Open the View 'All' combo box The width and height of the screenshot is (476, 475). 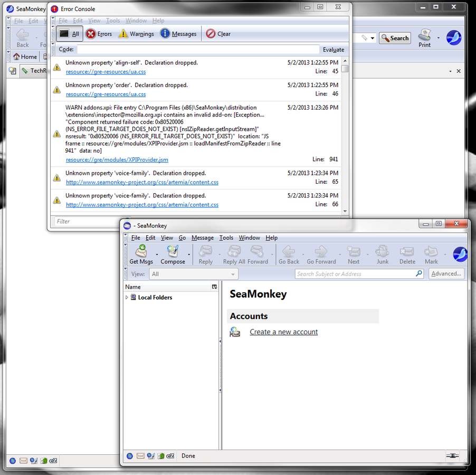click(x=194, y=274)
